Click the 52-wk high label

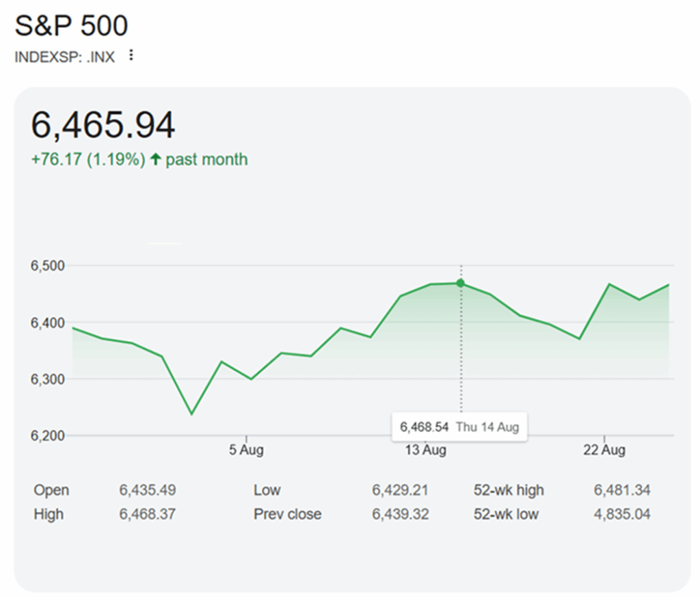click(x=509, y=490)
